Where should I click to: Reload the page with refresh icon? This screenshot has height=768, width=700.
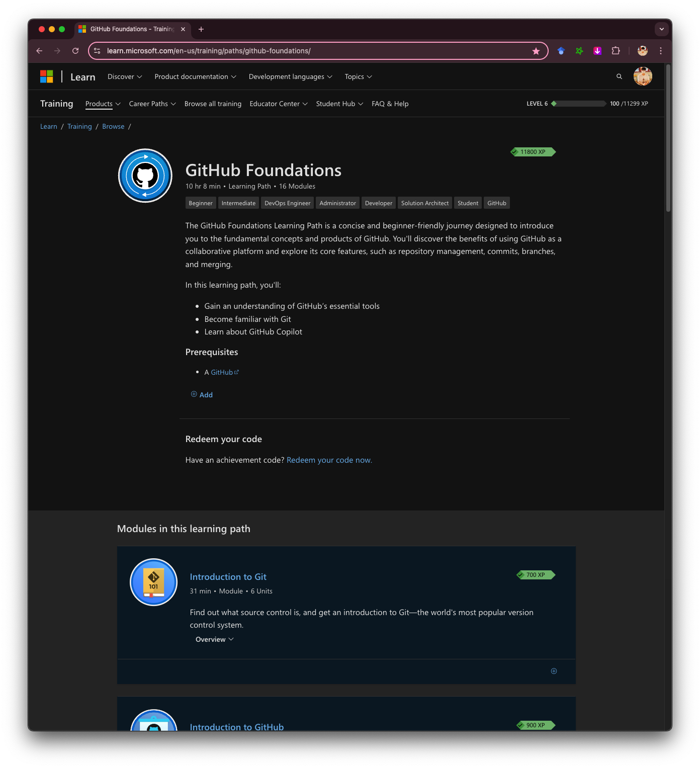tap(75, 51)
